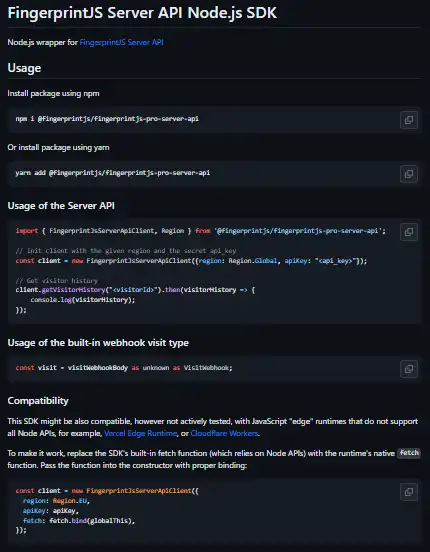Click 'Usage of the built-in webhook visit type' heading
The width and height of the screenshot is (430, 552).
tap(98, 343)
